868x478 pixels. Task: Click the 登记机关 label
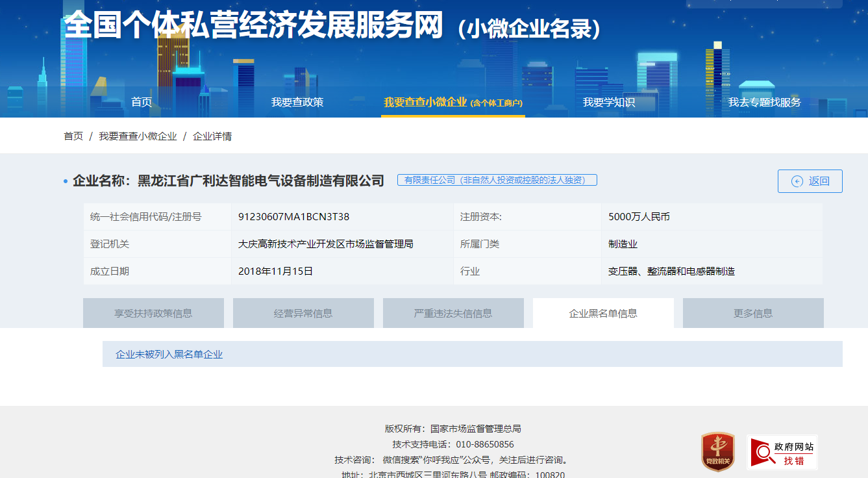click(x=110, y=244)
